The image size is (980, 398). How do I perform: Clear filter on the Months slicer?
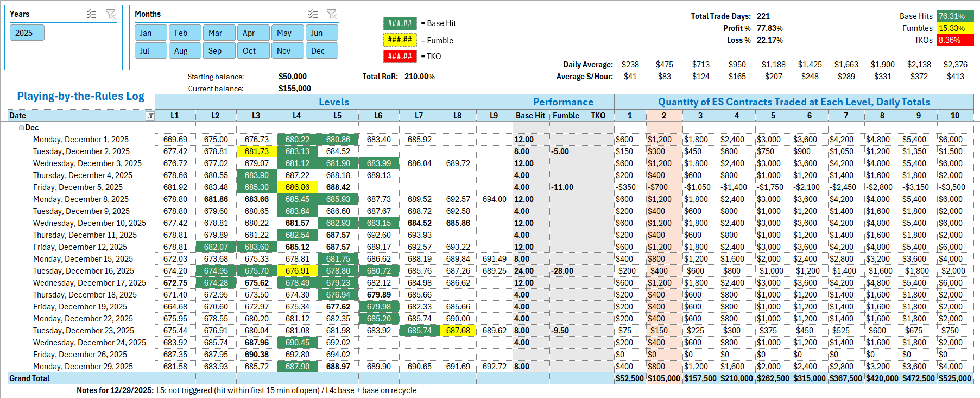coord(332,14)
